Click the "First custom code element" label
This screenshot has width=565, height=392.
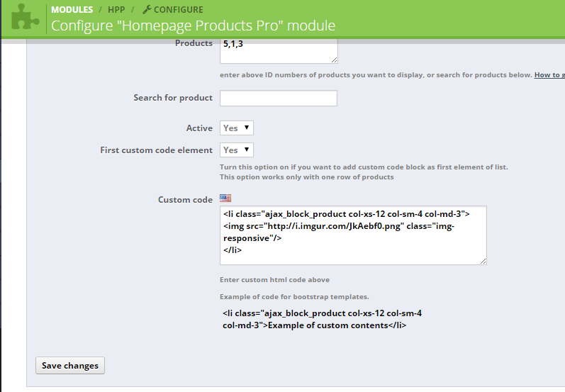[157, 150]
